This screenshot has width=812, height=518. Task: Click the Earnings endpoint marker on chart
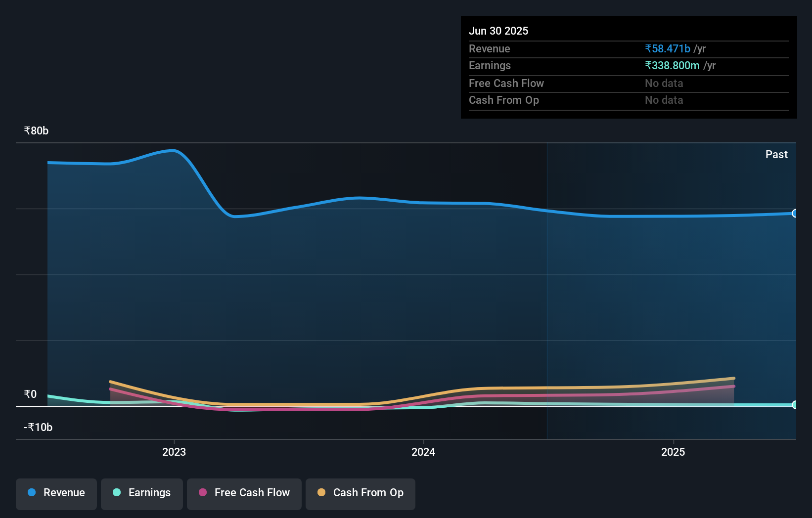tap(795, 405)
